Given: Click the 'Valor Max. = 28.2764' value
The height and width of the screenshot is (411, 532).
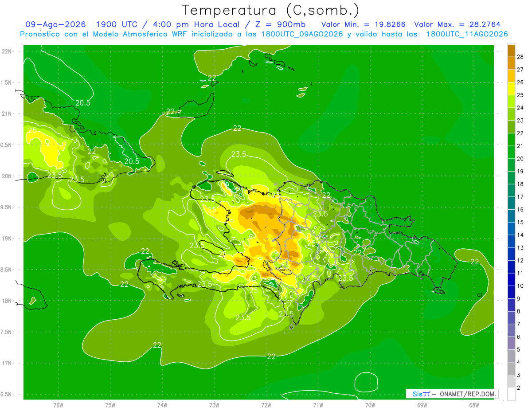Looking at the screenshot, I should [457, 24].
